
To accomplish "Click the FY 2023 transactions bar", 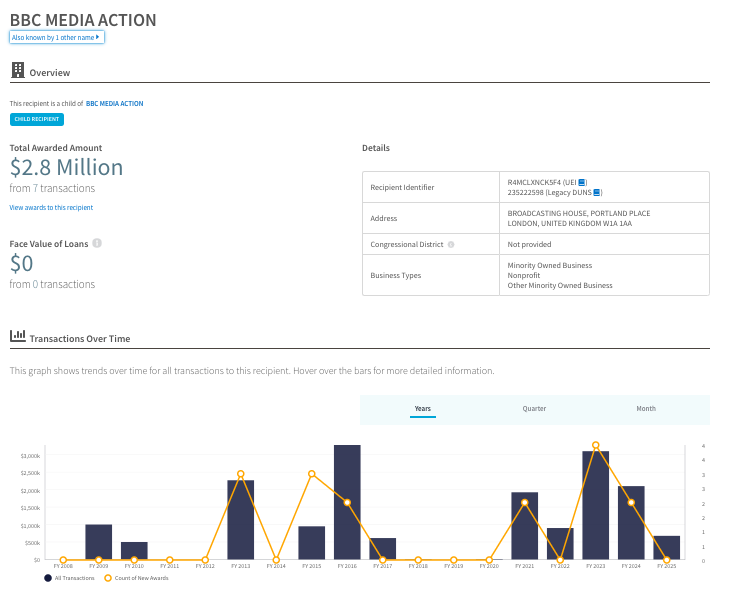I will (x=596, y=505).
